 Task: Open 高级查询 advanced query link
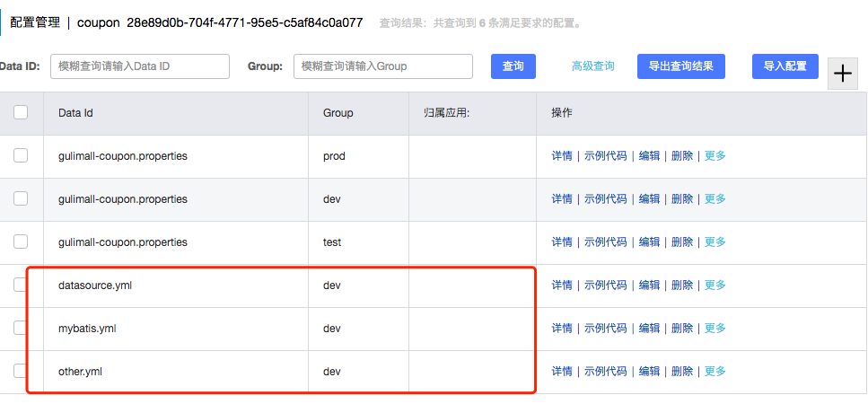click(592, 66)
